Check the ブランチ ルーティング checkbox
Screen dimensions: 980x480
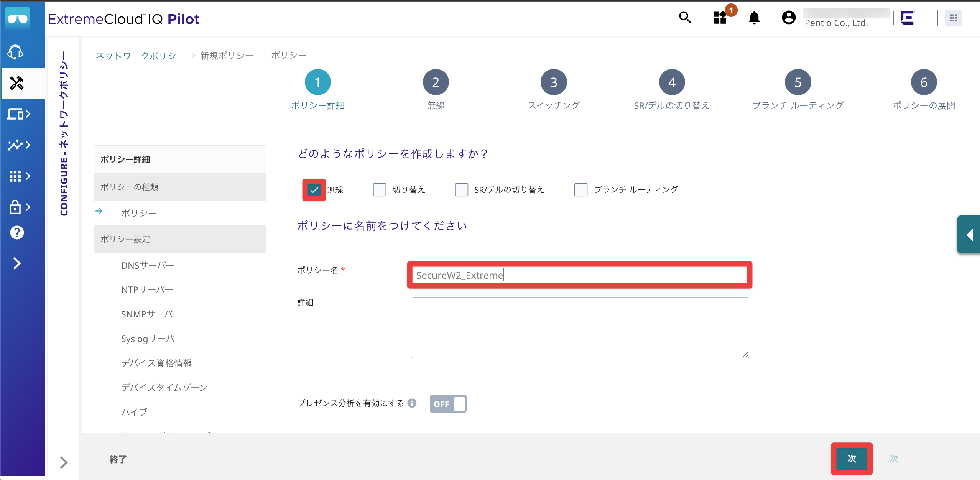[x=581, y=190]
